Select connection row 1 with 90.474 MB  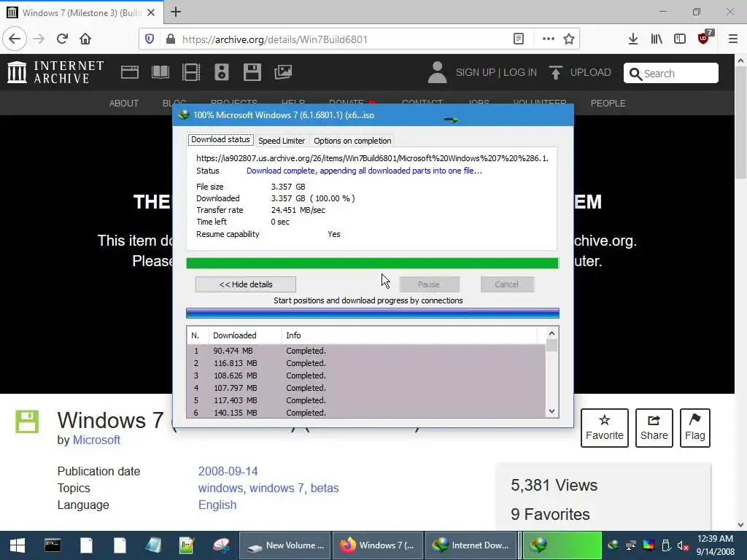click(366, 351)
